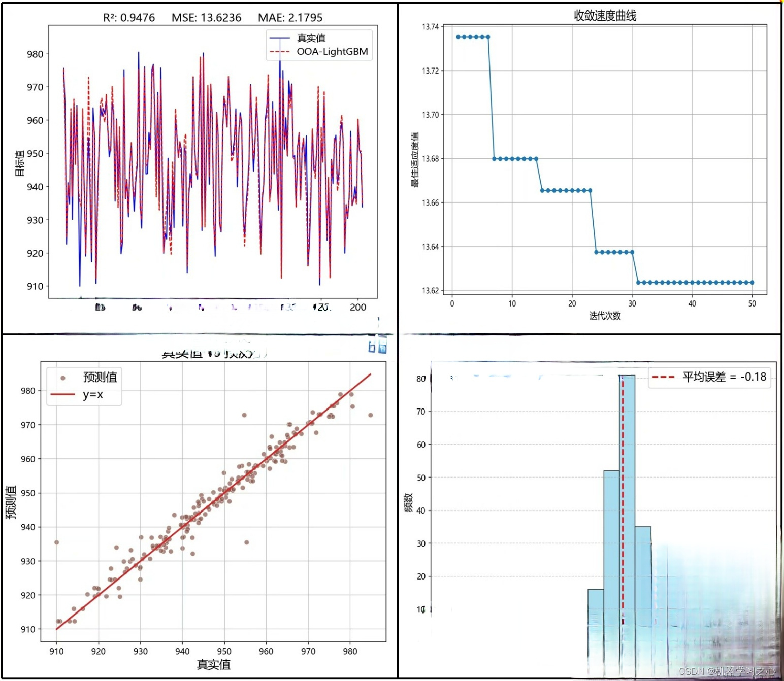784x681 pixels.
Task: Click the MAE: 2.1795 metric text
Action: point(290,18)
